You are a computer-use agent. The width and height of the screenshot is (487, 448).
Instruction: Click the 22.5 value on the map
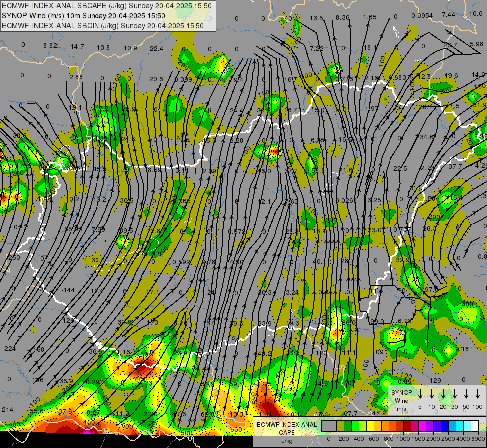400,169
